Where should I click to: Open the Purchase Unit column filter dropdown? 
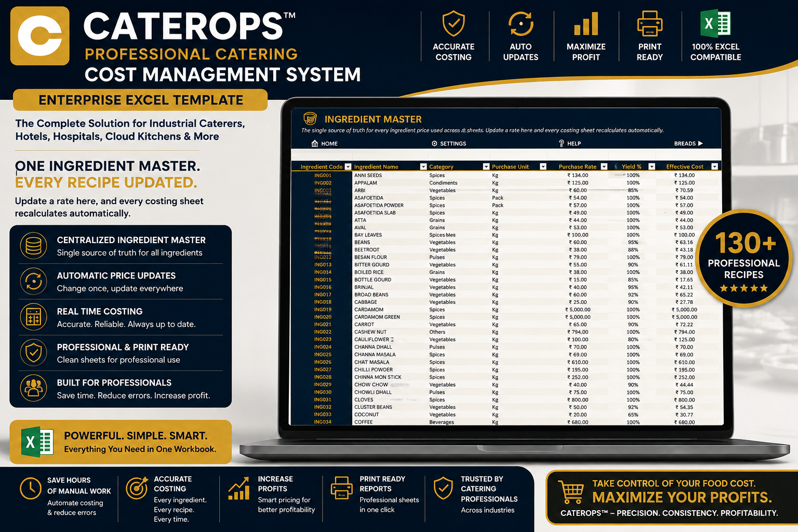[543, 167]
